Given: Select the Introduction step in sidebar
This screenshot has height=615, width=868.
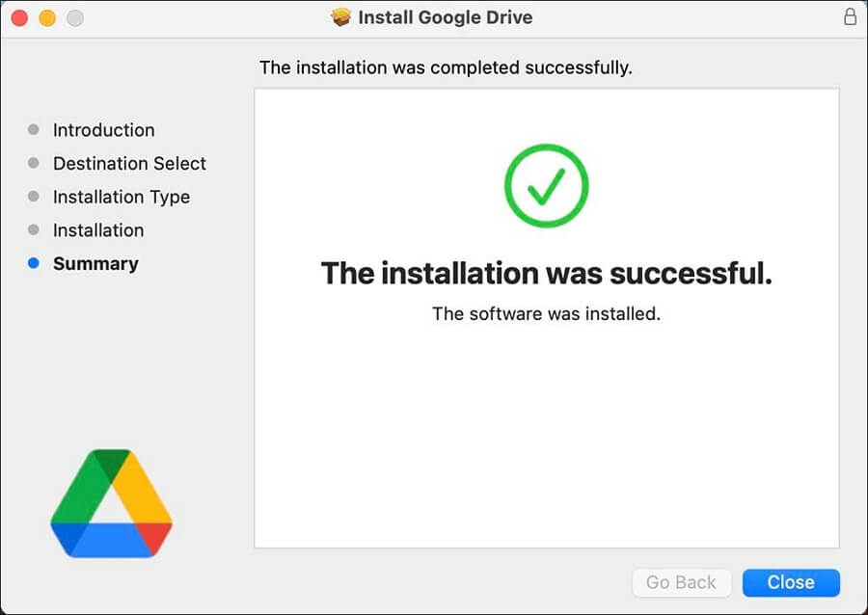Looking at the screenshot, I should (x=103, y=130).
